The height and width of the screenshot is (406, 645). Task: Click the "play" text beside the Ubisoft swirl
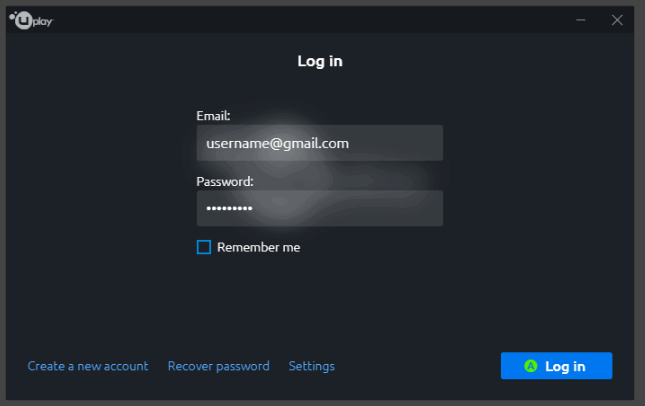pos(43,21)
